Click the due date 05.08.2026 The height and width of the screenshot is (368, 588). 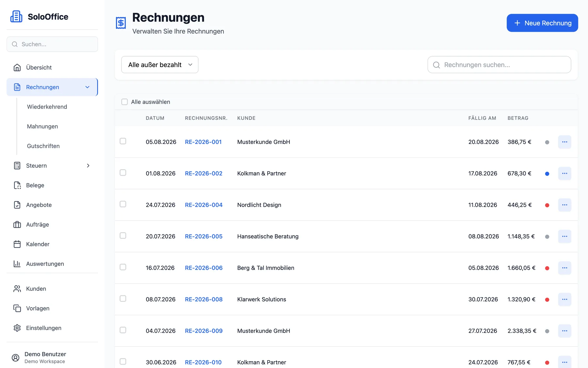483,268
